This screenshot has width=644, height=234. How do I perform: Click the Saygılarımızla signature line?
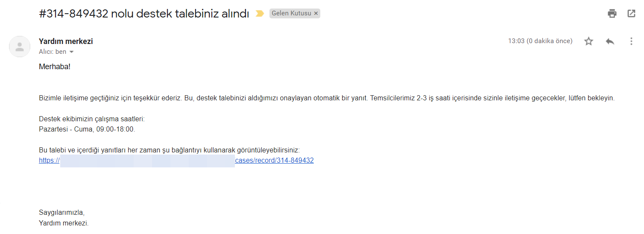pos(62,213)
